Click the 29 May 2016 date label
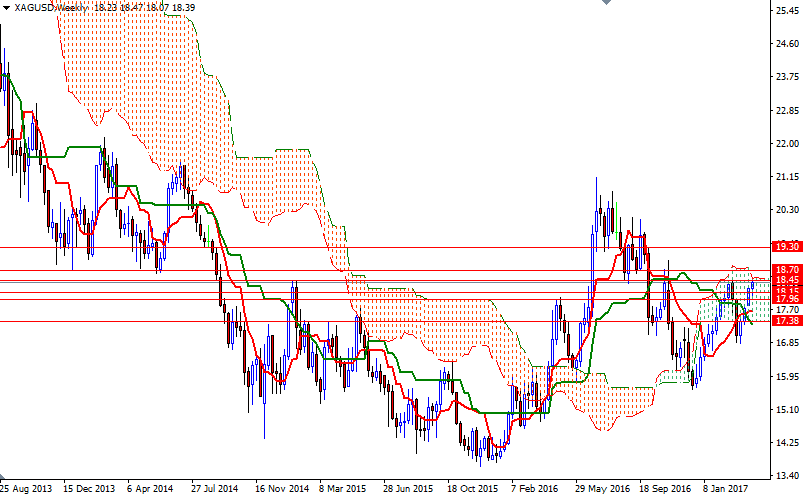The height and width of the screenshot is (495, 803). point(602,489)
